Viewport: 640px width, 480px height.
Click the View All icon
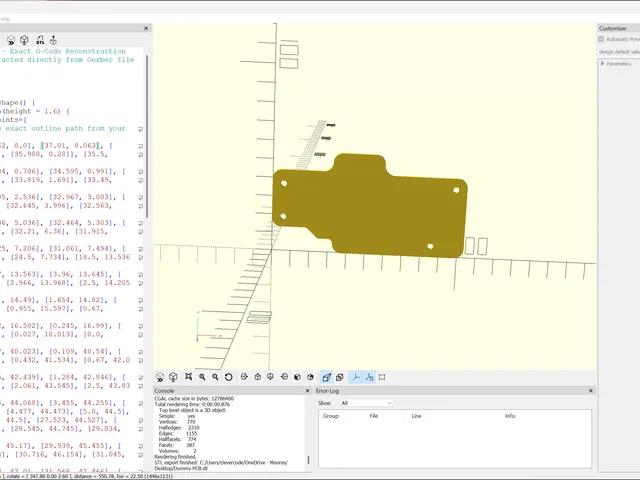pyautogui.click(x=188, y=377)
